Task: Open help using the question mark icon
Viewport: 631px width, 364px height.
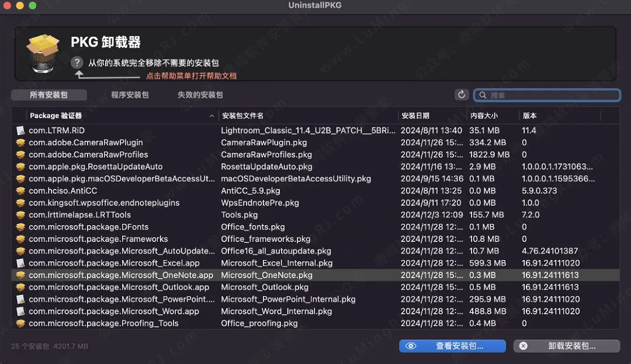Action: click(x=78, y=62)
